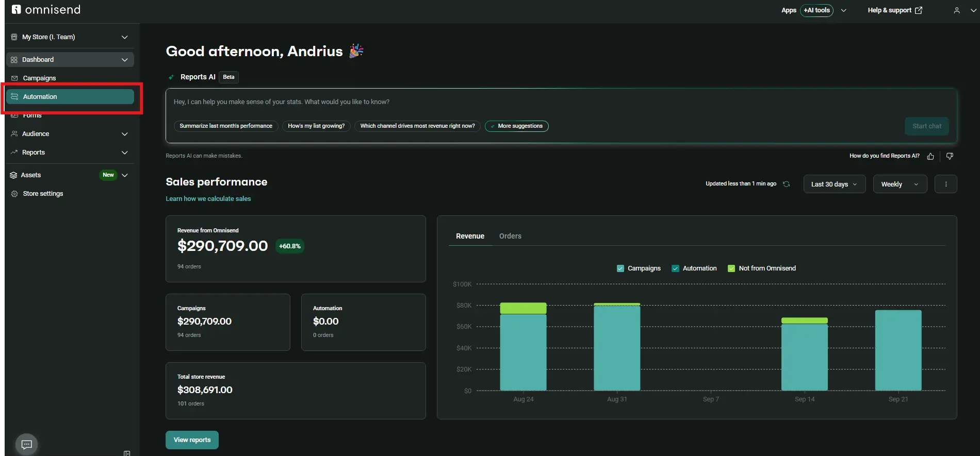The height and width of the screenshot is (456, 980).
Task: Switch to the Orders tab
Action: pos(510,236)
